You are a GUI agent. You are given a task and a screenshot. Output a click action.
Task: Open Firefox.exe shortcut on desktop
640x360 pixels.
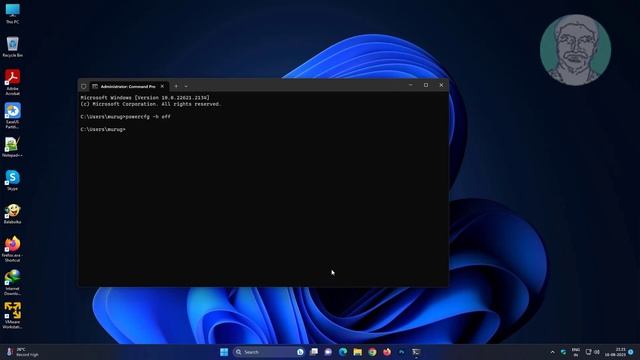click(12, 249)
